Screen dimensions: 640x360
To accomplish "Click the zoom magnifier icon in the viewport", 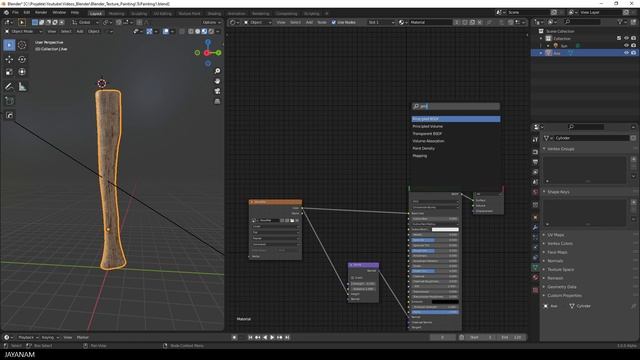I will tap(217, 71).
